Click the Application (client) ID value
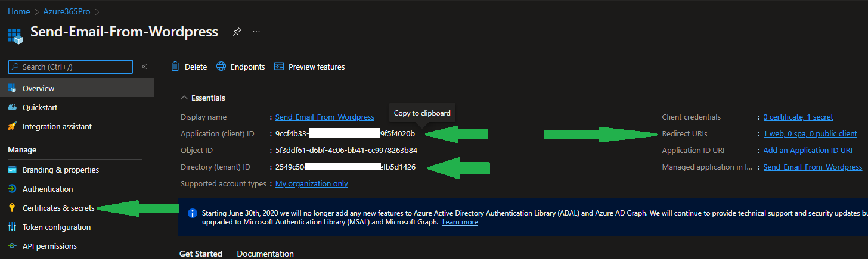The width and height of the screenshot is (868, 259). (x=345, y=134)
